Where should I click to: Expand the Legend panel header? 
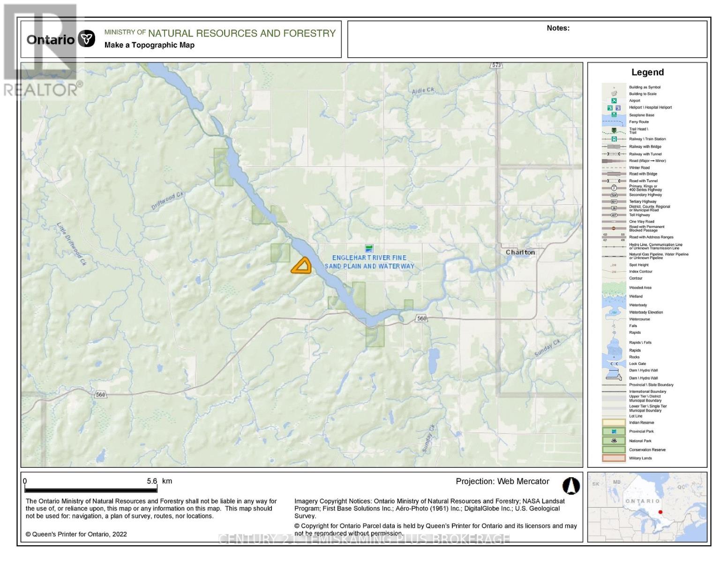tap(648, 72)
